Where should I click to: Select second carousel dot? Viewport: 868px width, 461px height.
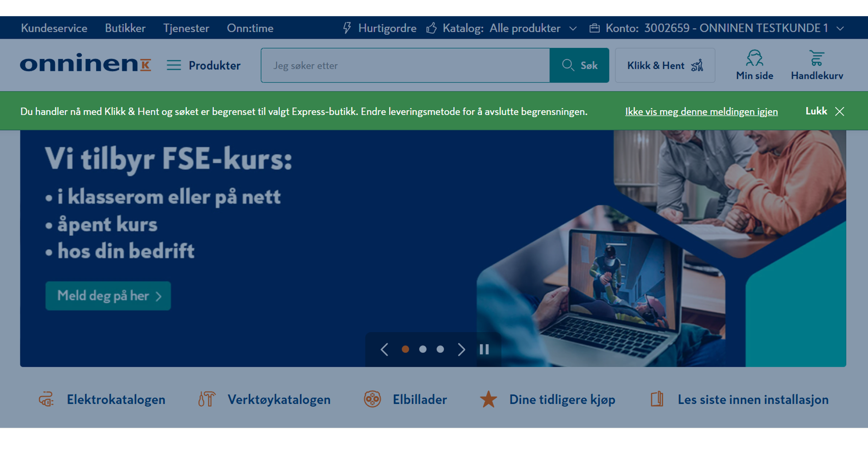coord(423,349)
